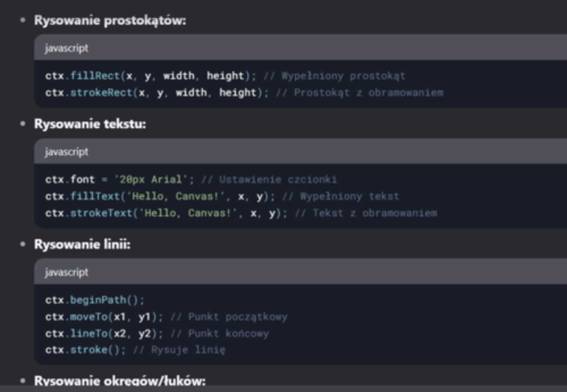Click comment 'Ustawienie czcionki'
Image resolution: width=567 pixels, height=392 pixels.
click(x=269, y=179)
